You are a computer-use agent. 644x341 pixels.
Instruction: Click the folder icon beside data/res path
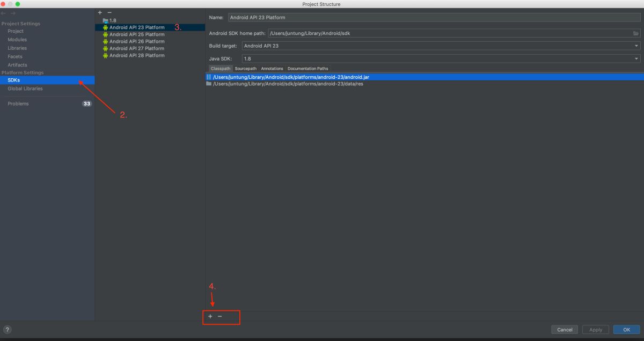pos(209,84)
